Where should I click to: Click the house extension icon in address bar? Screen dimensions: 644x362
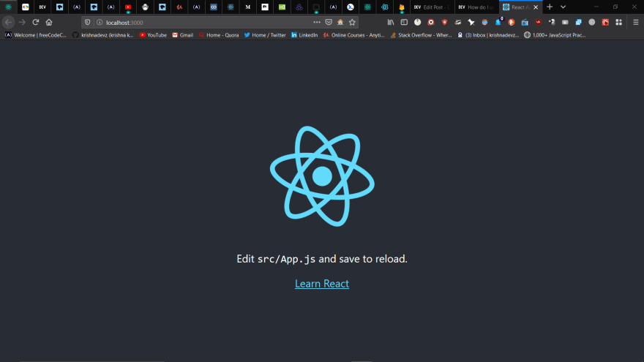(340, 23)
